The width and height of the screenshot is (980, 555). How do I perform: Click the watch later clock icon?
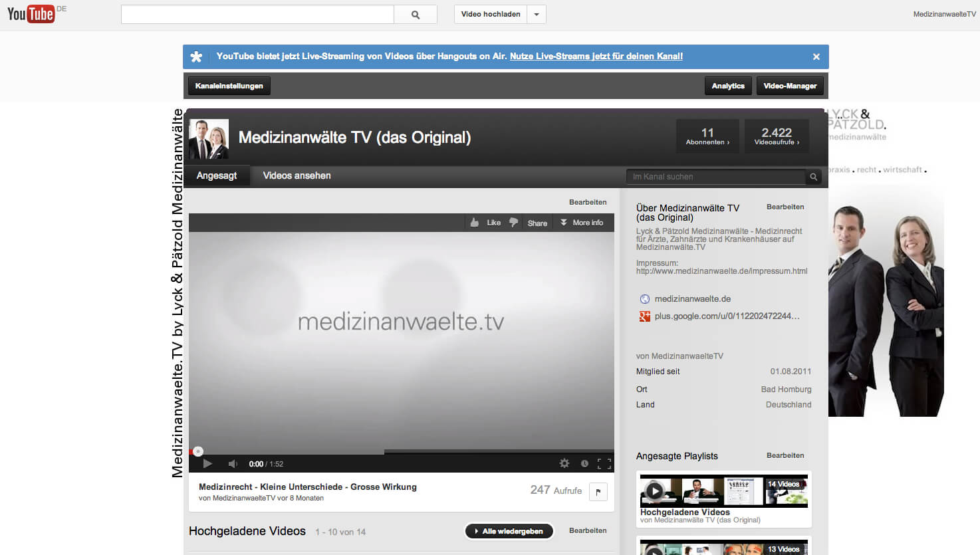pos(584,463)
